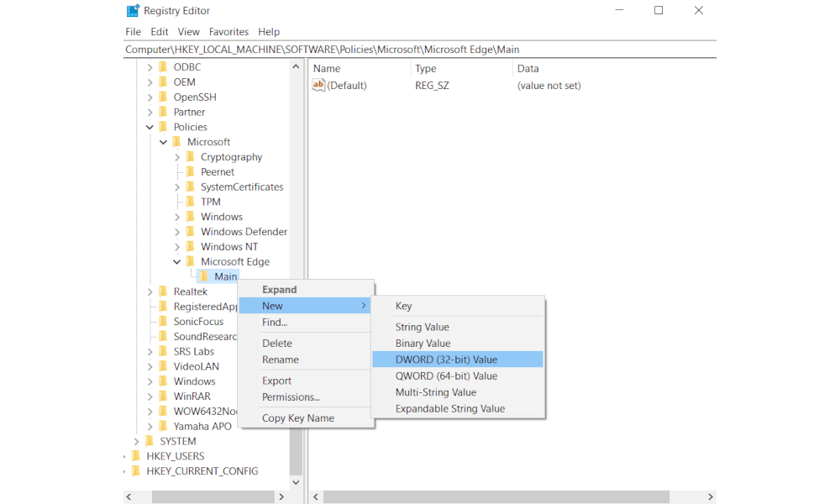Click the TPM folder icon
840x504 pixels.
[x=190, y=202]
